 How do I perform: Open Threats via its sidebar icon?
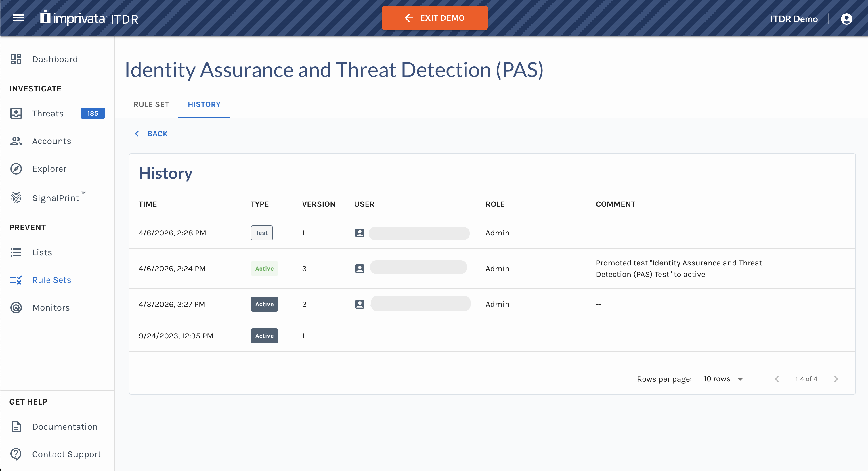coord(16,114)
